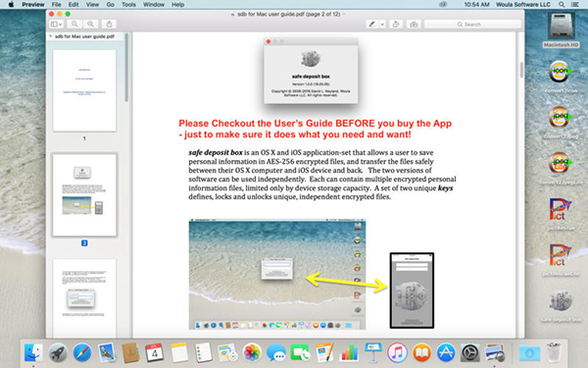Open the Share button in Preview toolbar
588x368 pixels.
109,24
